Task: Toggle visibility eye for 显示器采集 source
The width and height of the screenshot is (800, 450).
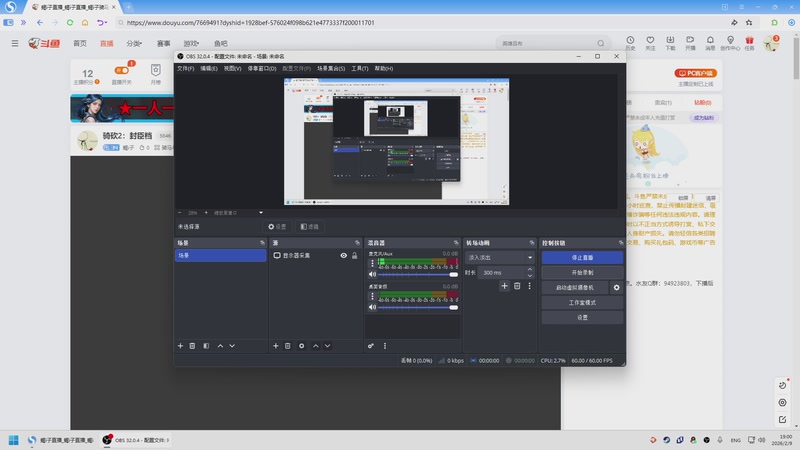Action: [x=343, y=256]
